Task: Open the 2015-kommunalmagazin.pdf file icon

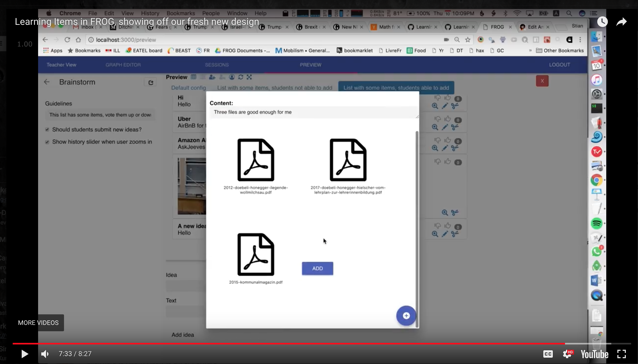Action: 256,255
